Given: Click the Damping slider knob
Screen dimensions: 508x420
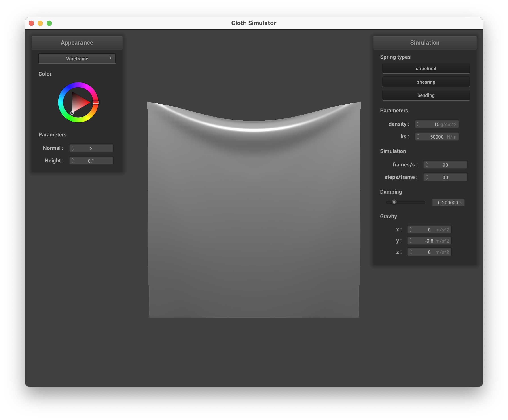Looking at the screenshot, I should click(394, 202).
